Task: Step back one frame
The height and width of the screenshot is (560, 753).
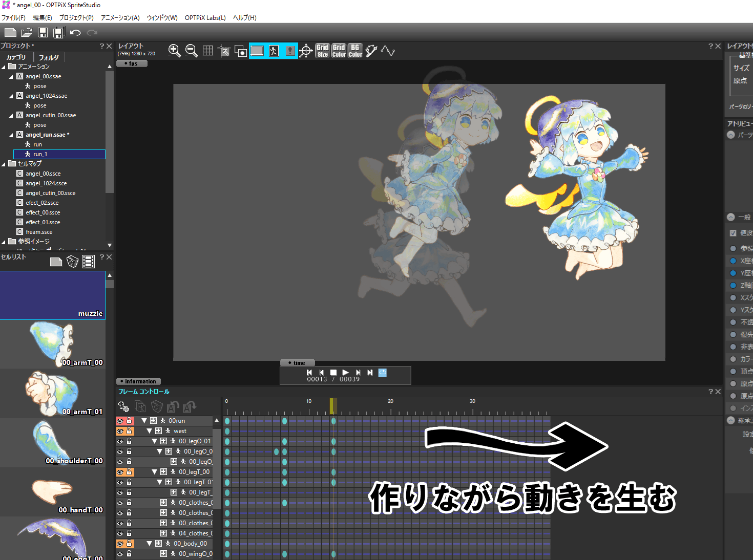Action: (x=321, y=373)
